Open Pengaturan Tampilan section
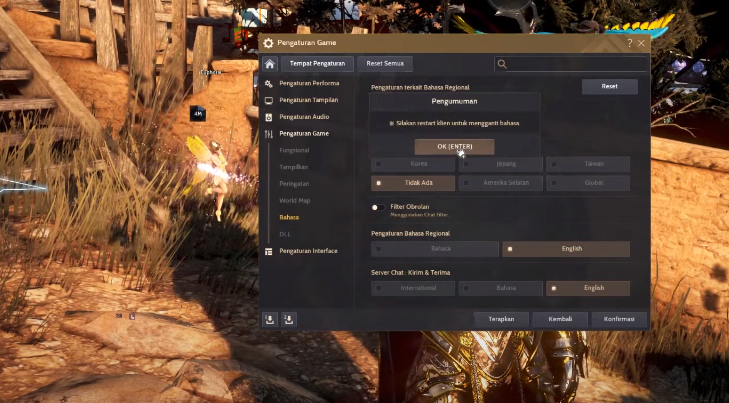729x403 pixels. coord(309,100)
